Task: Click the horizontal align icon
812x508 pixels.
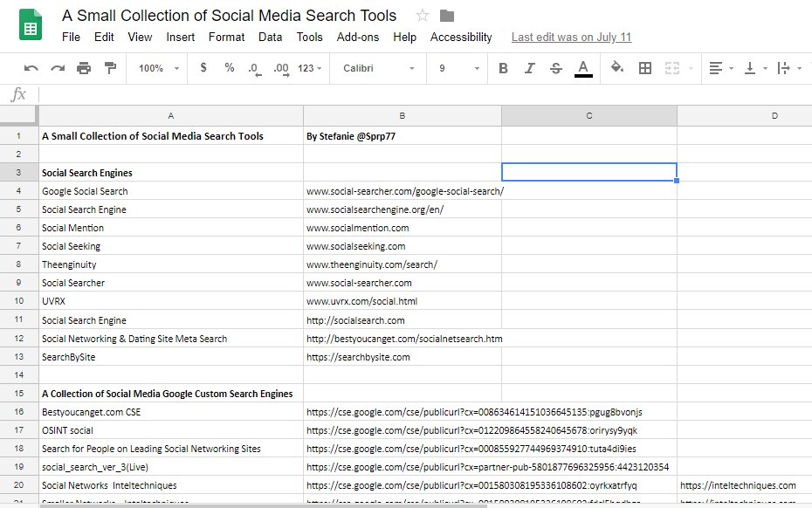Action: (x=716, y=68)
